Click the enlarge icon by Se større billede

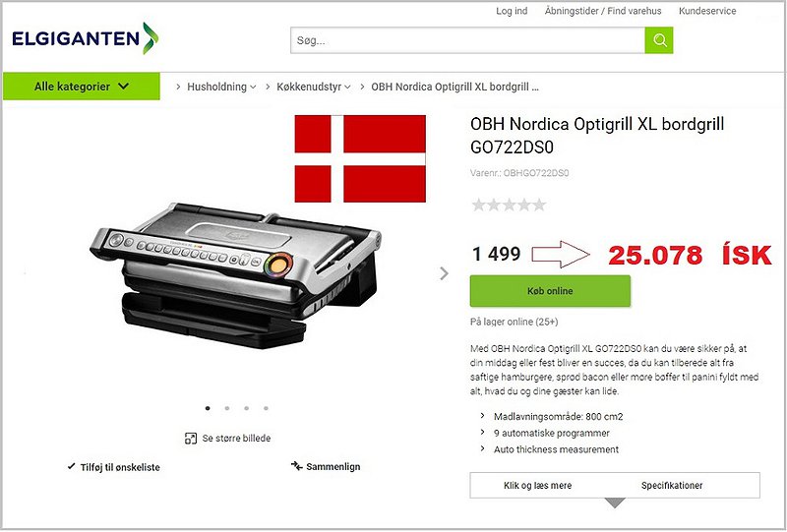point(191,439)
